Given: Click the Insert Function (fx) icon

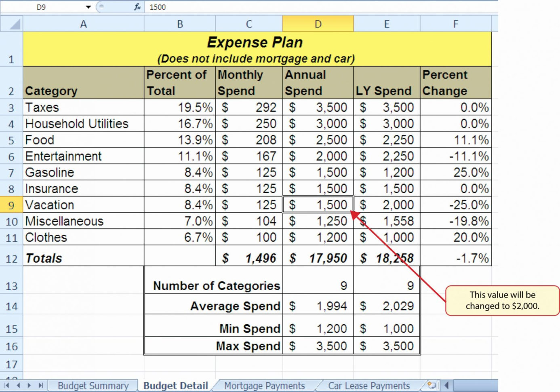Looking at the screenshot, I should tap(137, 6).
